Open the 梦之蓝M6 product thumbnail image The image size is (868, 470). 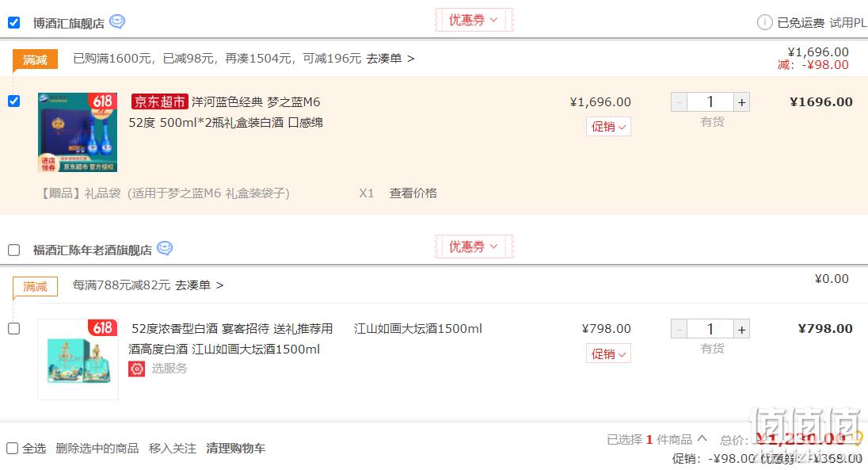pos(78,132)
